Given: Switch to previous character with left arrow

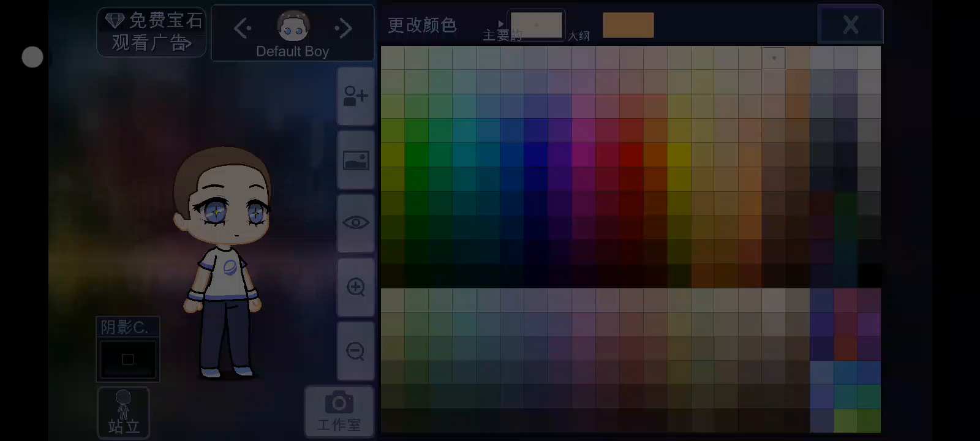Looking at the screenshot, I should coord(243,28).
